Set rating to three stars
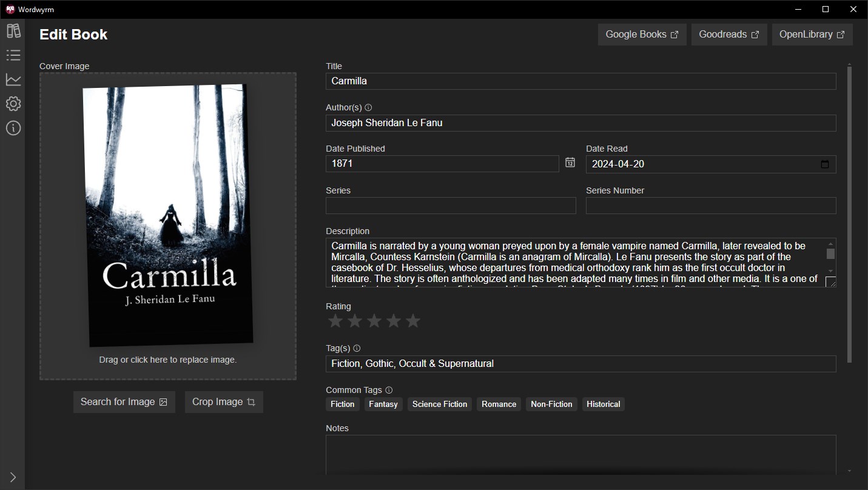This screenshot has height=490, width=868. [x=374, y=321]
